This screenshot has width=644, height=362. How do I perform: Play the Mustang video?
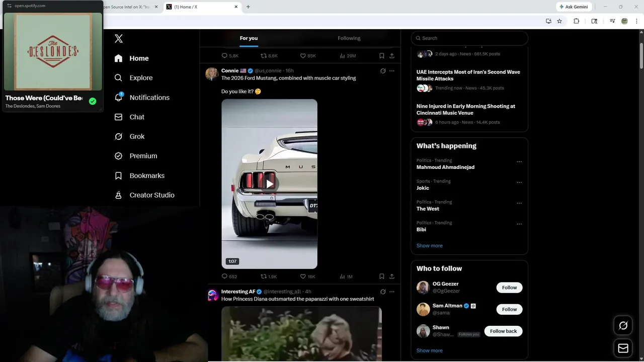coord(270,184)
